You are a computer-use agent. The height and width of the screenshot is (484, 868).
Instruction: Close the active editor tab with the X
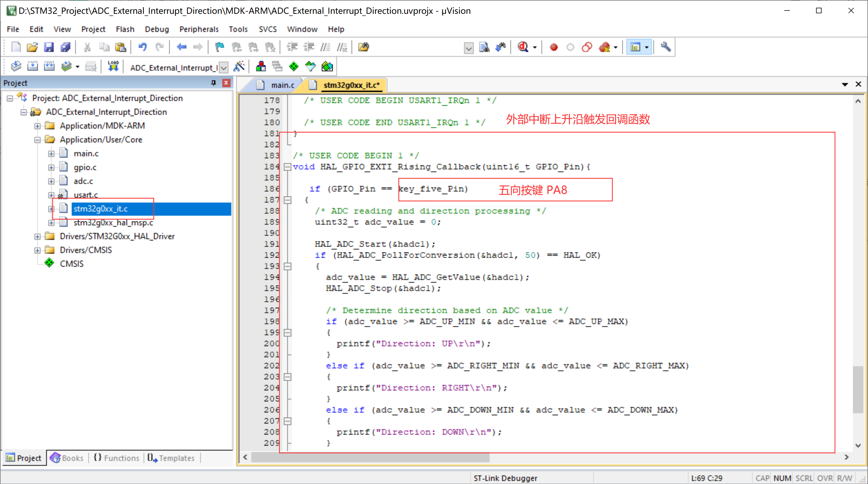point(858,84)
